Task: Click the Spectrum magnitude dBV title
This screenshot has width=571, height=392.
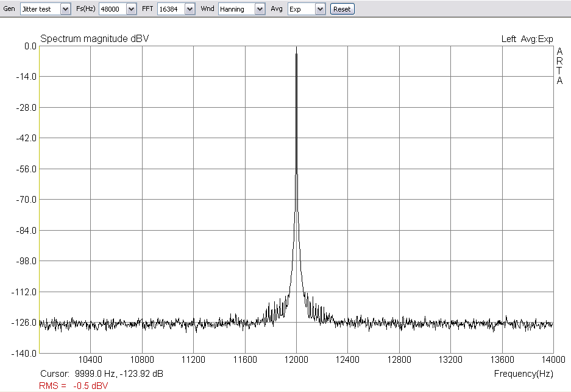Action: pyautogui.click(x=94, y=39)
